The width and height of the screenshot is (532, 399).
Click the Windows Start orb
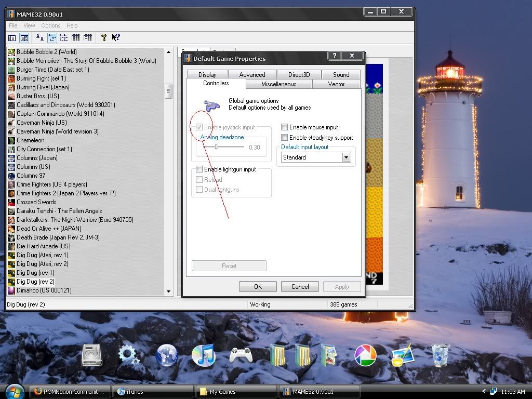(15, 392)
